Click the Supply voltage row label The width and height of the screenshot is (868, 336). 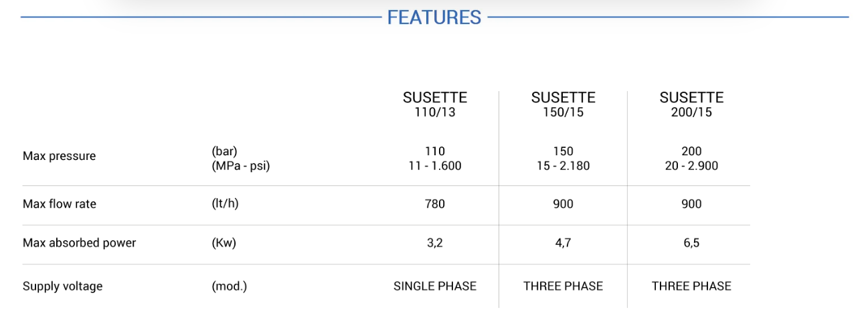[x=62, y=286]
